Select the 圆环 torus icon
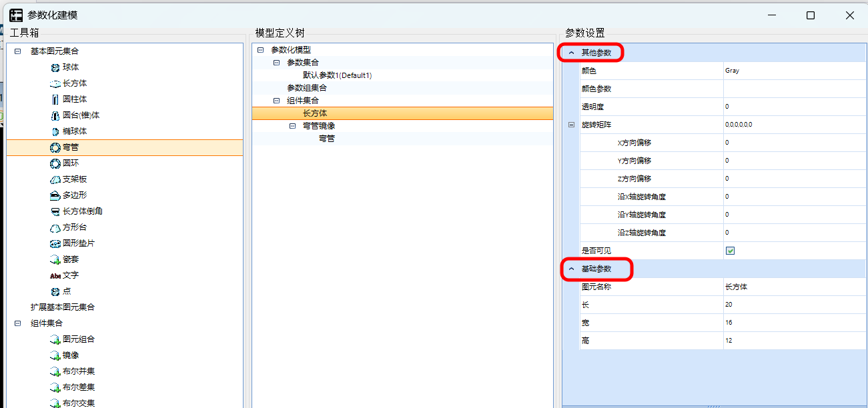The image size is (868, 408). pos(55,163)
